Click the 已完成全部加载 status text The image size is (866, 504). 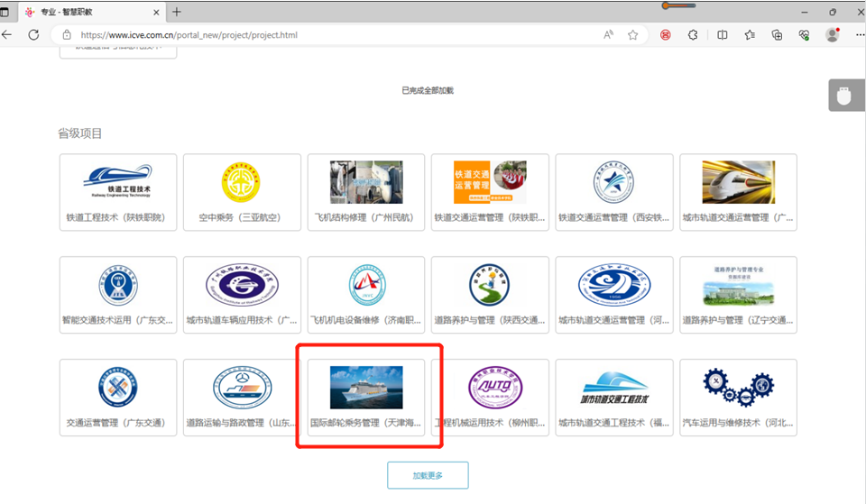(428, 90)
